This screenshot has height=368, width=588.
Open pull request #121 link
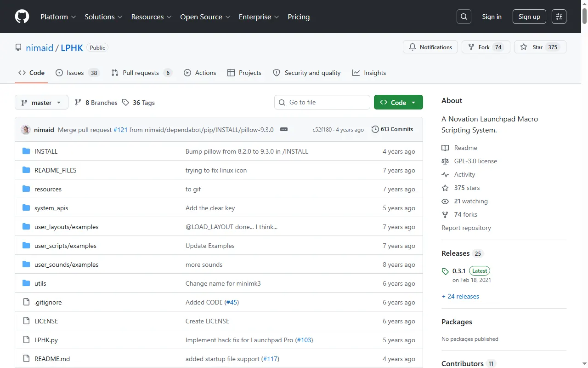[120, 130]
